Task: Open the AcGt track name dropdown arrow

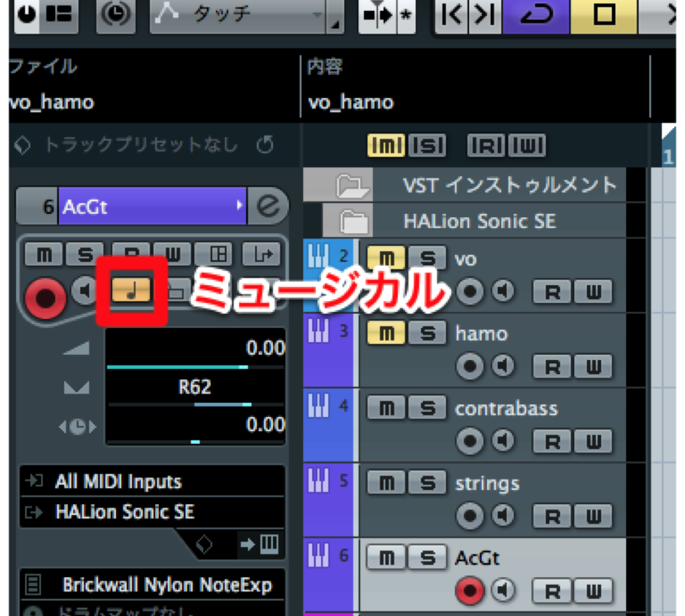Action: (x=239, y=205)
